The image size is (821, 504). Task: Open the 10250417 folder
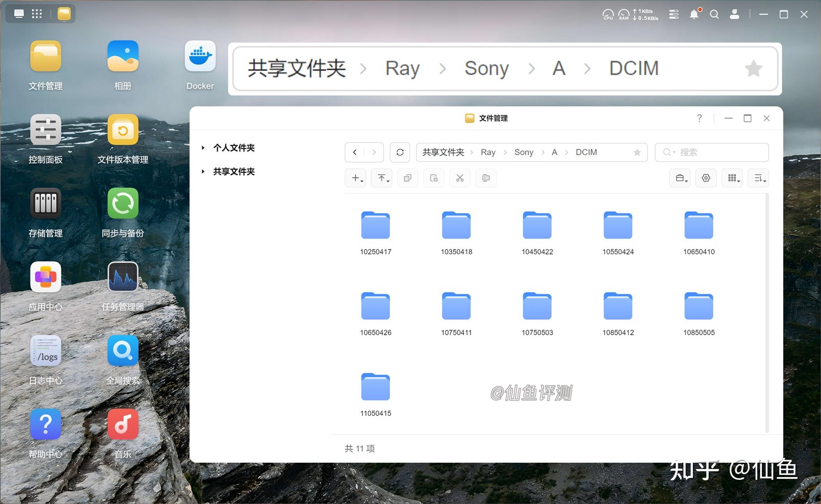[x=376, y=225]
